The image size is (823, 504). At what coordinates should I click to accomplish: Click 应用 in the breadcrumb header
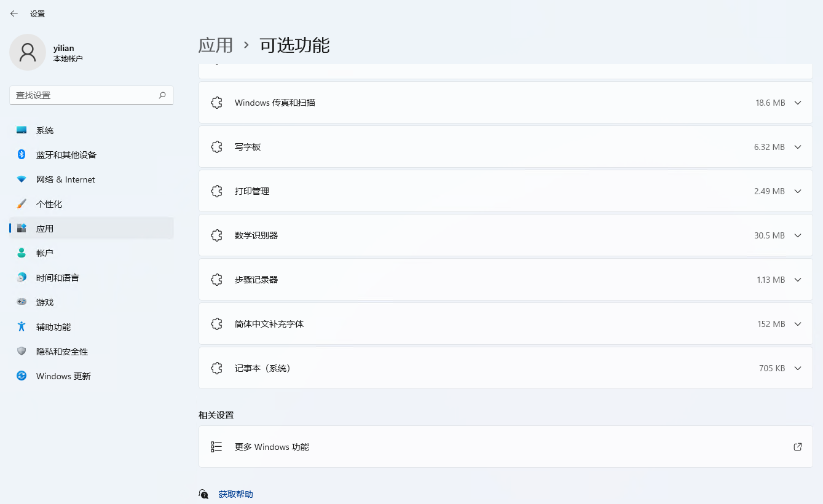point(216,45)
